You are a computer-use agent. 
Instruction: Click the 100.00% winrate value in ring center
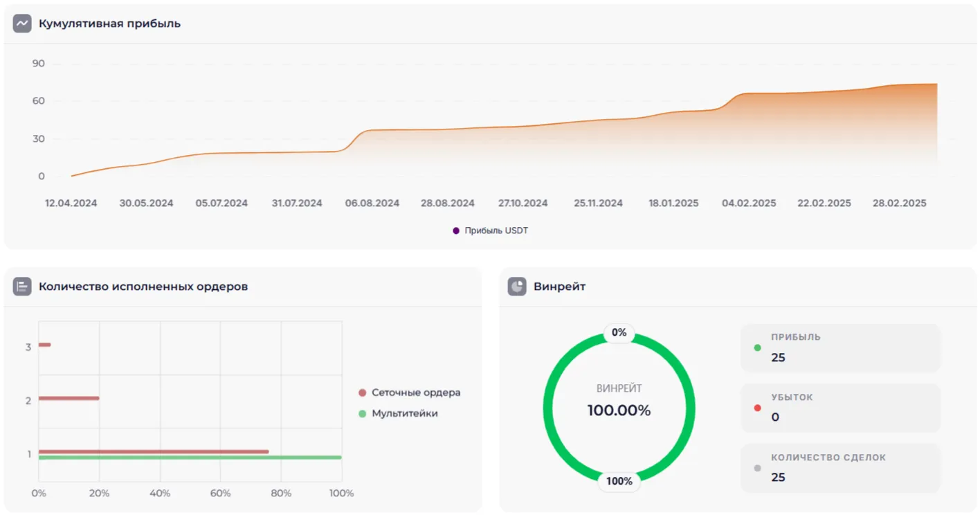(x=619, y=410)
